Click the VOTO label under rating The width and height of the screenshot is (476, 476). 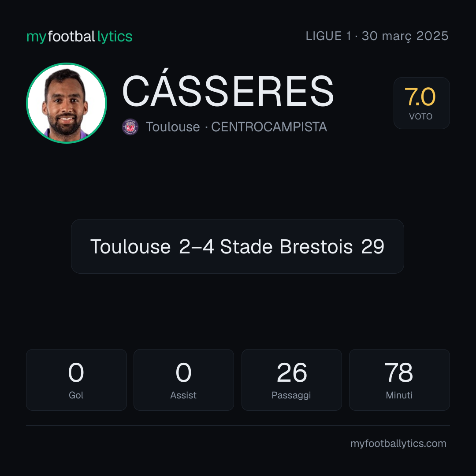tap(420, 116)
